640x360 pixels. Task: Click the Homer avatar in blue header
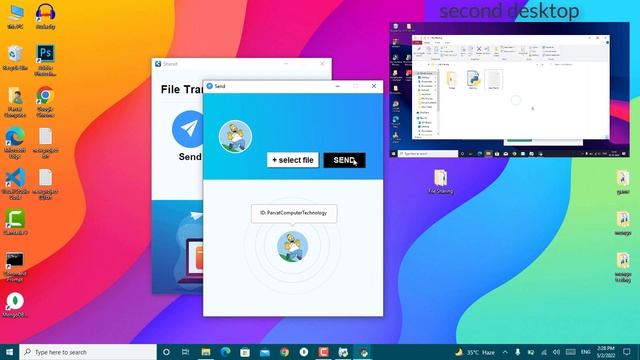point(235,136)
